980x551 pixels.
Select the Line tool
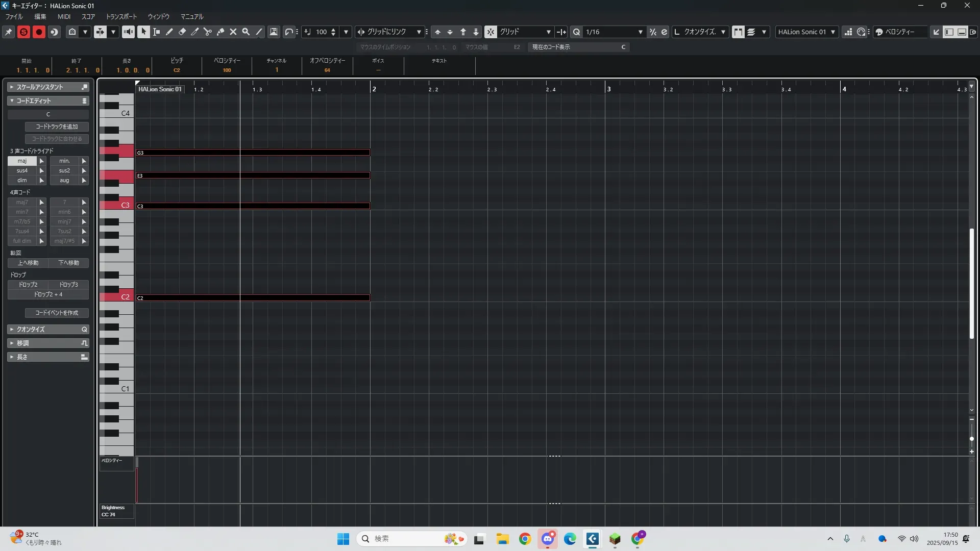pyautogui.click(x=259, y=32)
